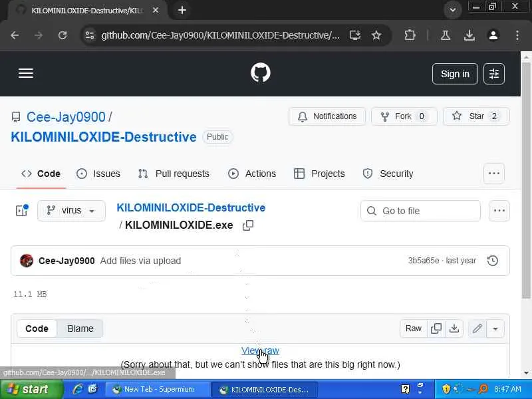Launch Internet Explorer from quick launch
The image size is (532, 399).
click(78, 389)
